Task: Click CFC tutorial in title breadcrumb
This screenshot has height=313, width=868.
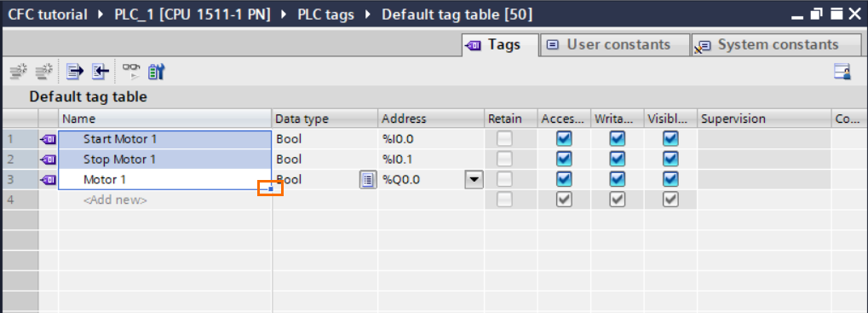Action: [x=48, y=14]
